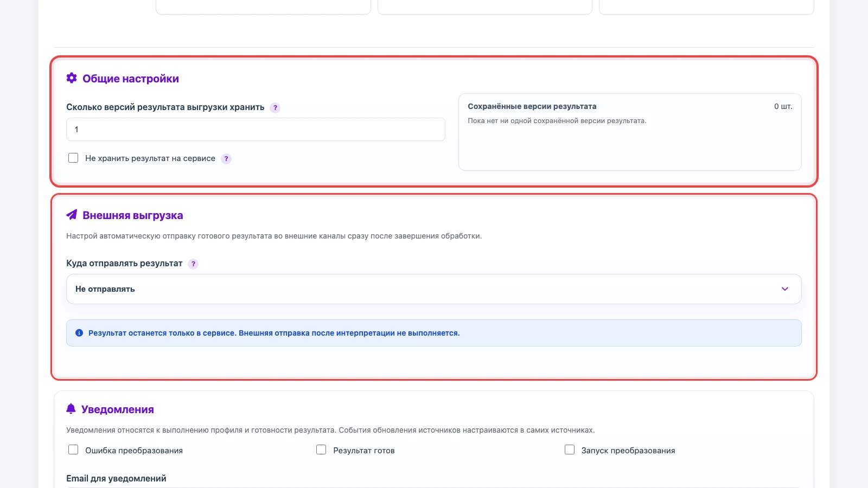
Task: Check the Результат готов checkbox
Action: pyautogui.click(x=321, y=450)
